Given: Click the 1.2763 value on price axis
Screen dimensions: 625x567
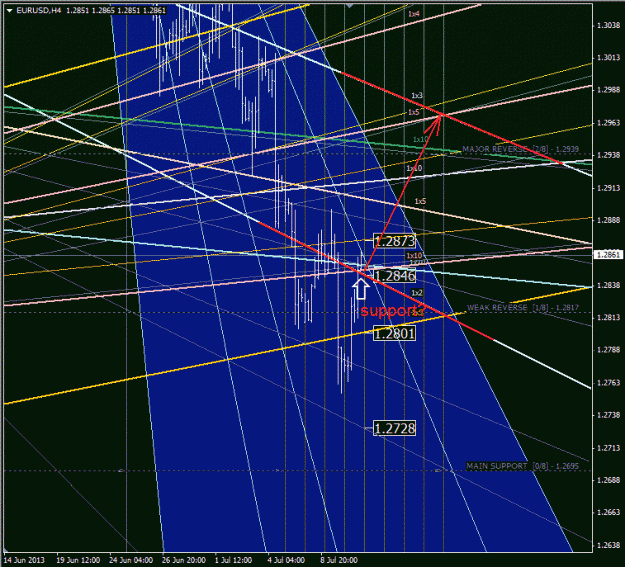Looking at the screenshot, I should [x=608, y=382].
